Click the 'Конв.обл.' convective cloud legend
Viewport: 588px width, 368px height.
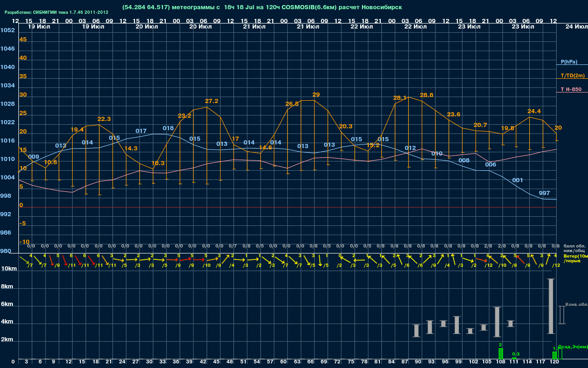point(576,305)
